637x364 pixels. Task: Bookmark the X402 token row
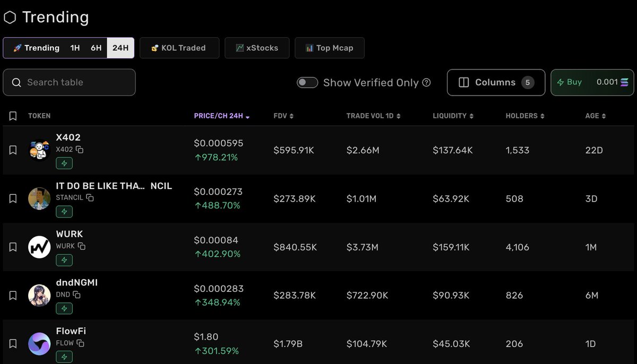13,150
